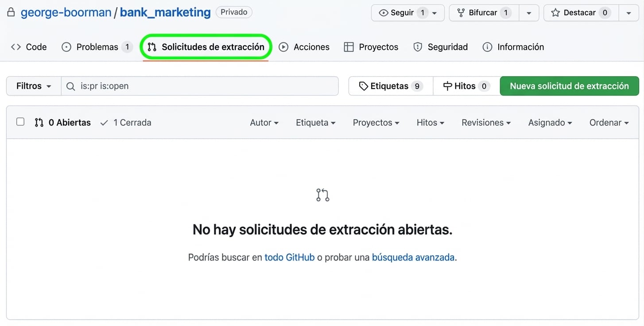Open Etiquetas labels list
Screen dimensions: 644x326
pyautogui.click(x=391, y=86)
